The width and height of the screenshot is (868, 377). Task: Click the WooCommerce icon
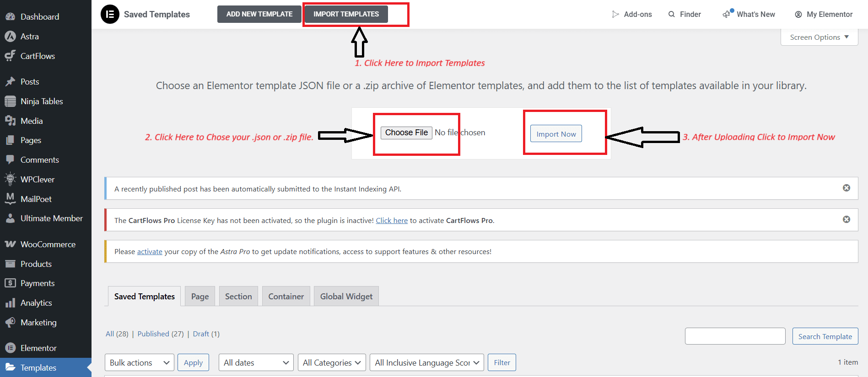(10, 244)
